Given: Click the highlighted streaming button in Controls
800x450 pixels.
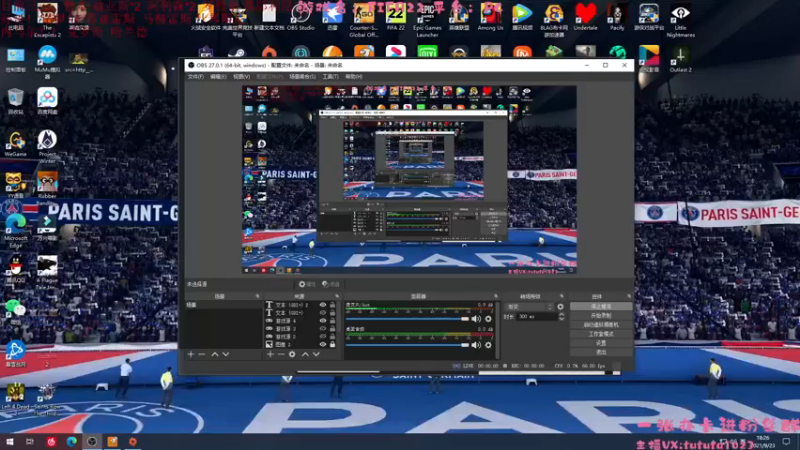Looking at the screenshot, I should coord(601,307).
